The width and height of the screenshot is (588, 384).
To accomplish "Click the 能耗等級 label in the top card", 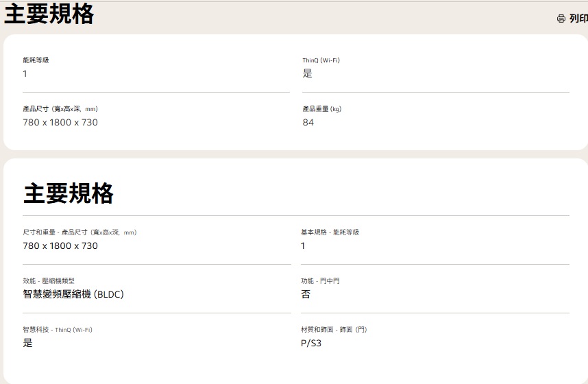I will pyautogui.click(x=36, y=60).
